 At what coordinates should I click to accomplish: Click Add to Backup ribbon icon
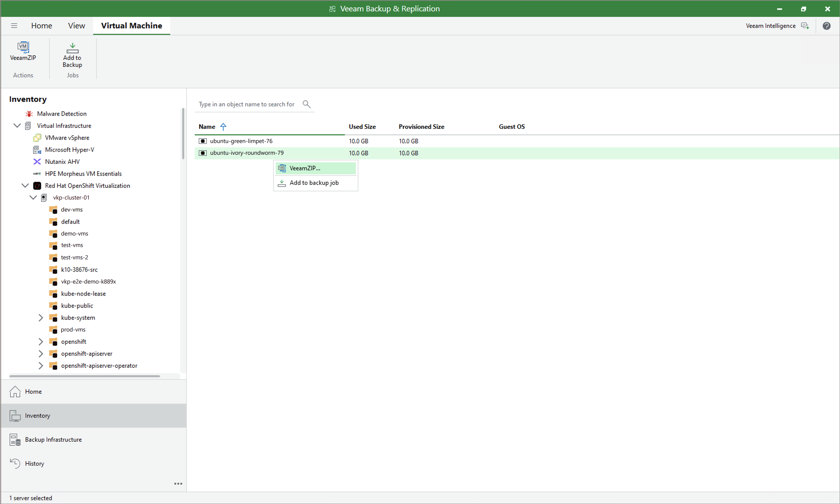coord(72,48)
